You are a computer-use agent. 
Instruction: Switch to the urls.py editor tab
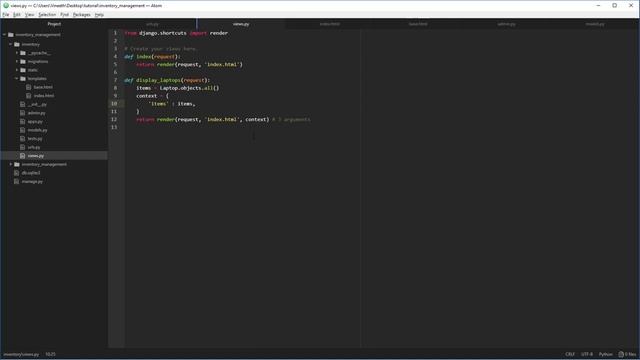[152, 24]
